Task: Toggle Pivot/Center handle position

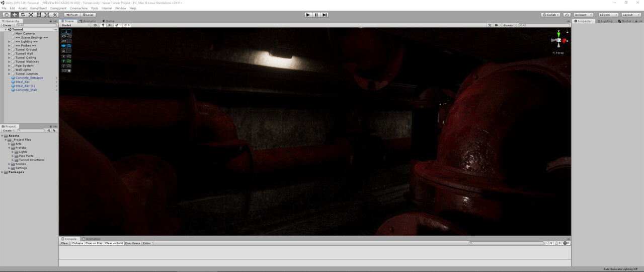Action: 72,15
